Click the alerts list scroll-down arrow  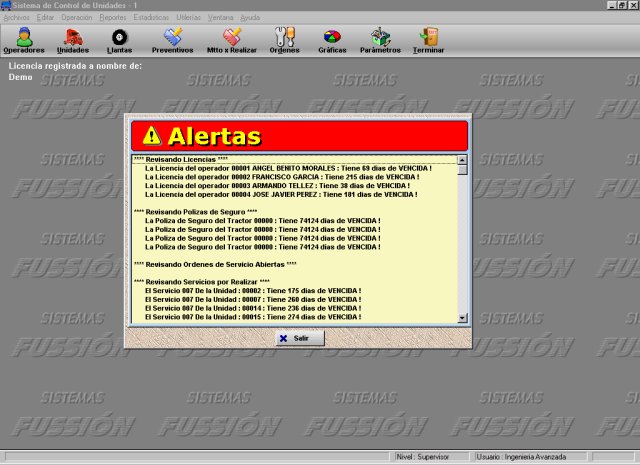click(462, 317)
